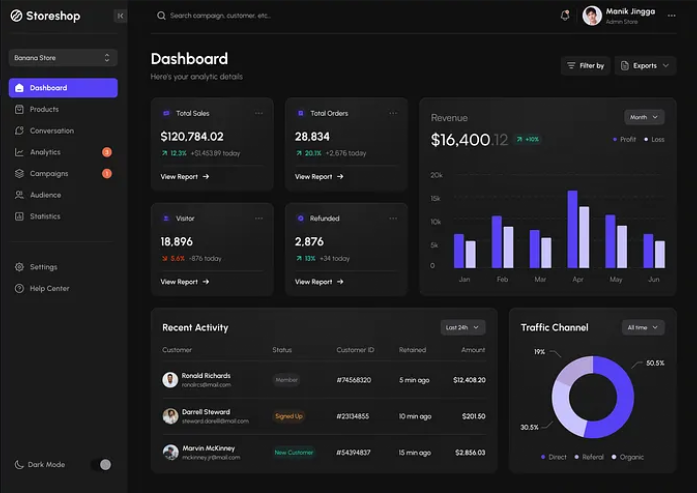Open View Report link for Total Orders
The width and height of the screenshot is (697, 493).
(x=318, y=177)
